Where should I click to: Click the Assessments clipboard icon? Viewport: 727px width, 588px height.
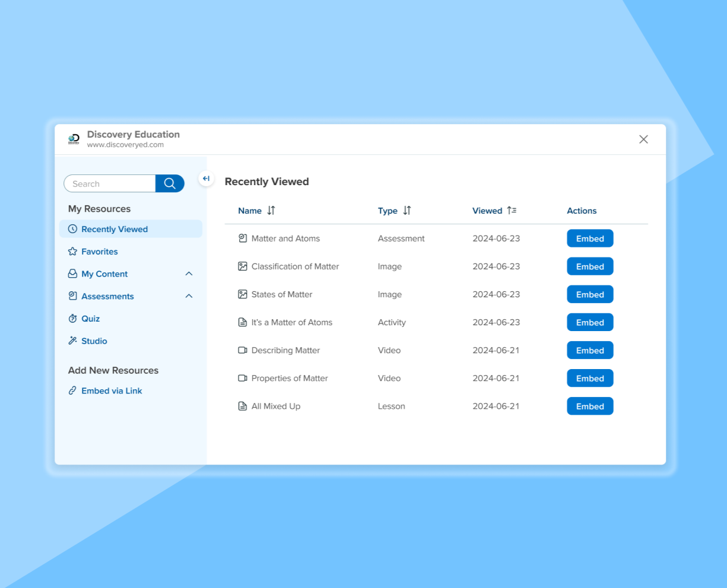[x=72, y=296]
